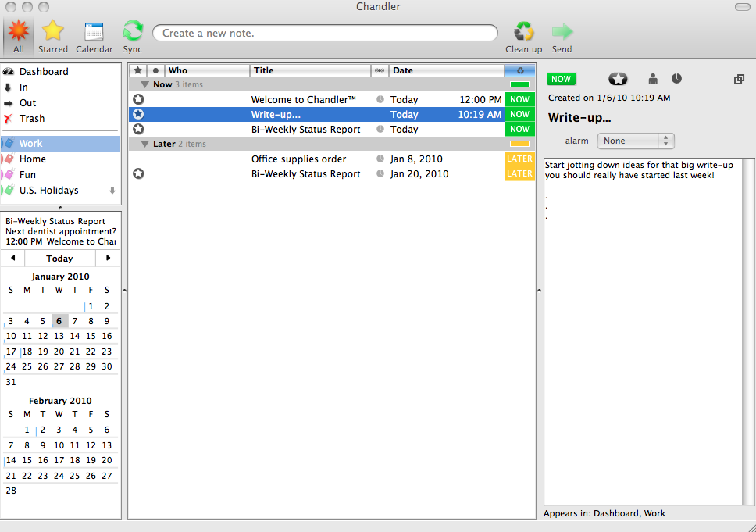Switch to Calendar view

(x=94, y=36)
